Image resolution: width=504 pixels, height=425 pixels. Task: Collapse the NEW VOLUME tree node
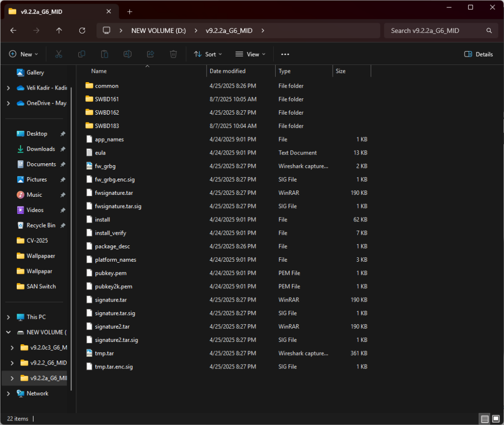point(8,333)
